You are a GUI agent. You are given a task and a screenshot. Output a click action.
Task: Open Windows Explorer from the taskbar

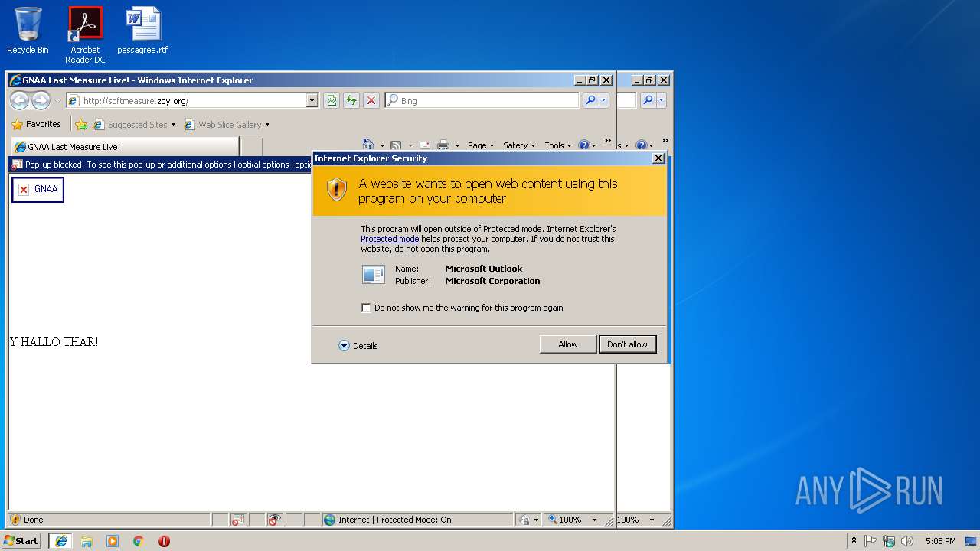87,541
